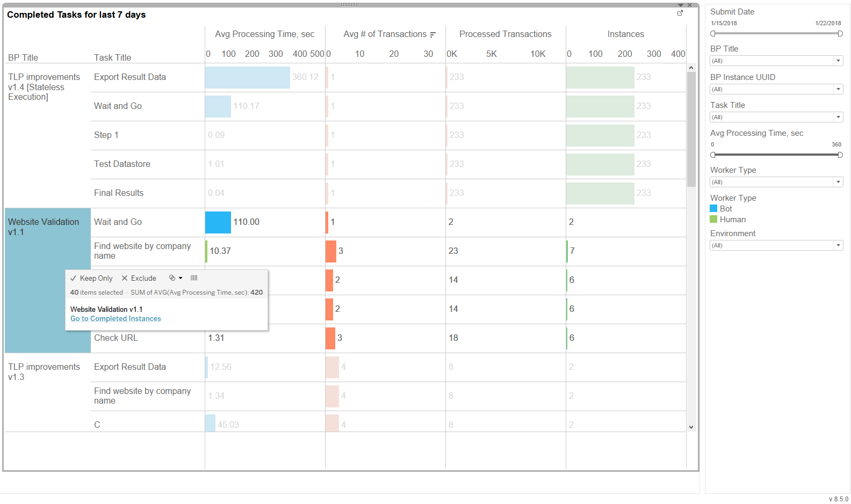Screen dimensions: 851x504
Task: Click the Submit Date slider right handle
Action: pyautogui.click(x=840, y=33)
